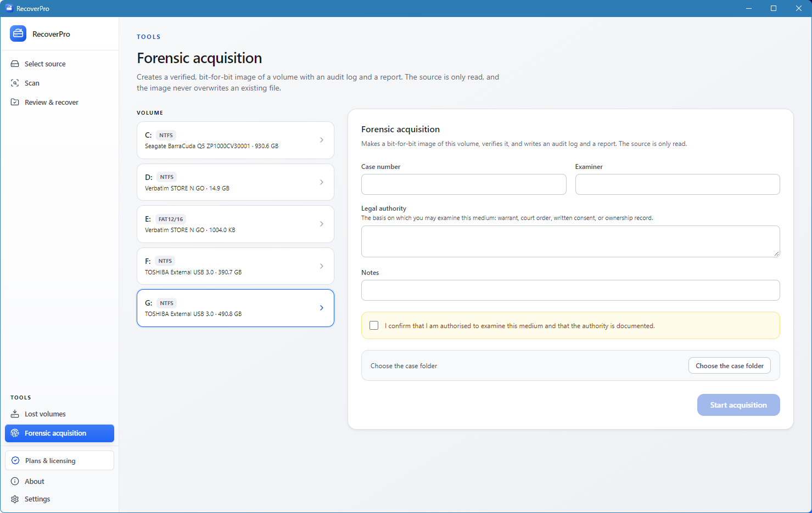The width and height of the screenshot is (812, 513).
Task: Click the Settings gear icon
Action: click(x=15, y=499)
